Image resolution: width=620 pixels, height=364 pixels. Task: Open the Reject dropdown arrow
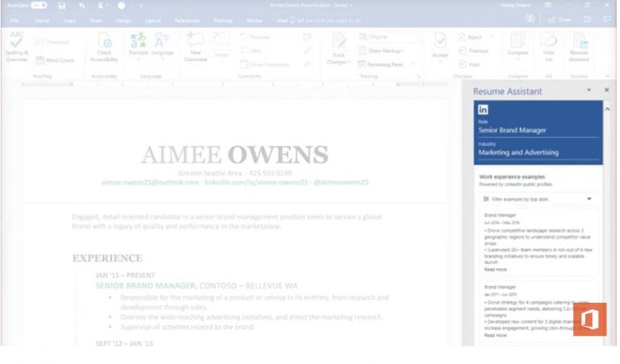click(491, 37)
